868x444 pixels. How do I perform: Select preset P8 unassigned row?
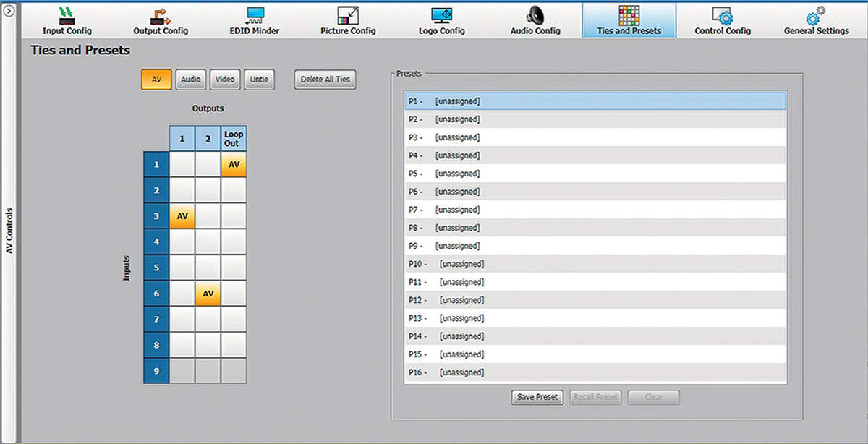coord(596,228)
